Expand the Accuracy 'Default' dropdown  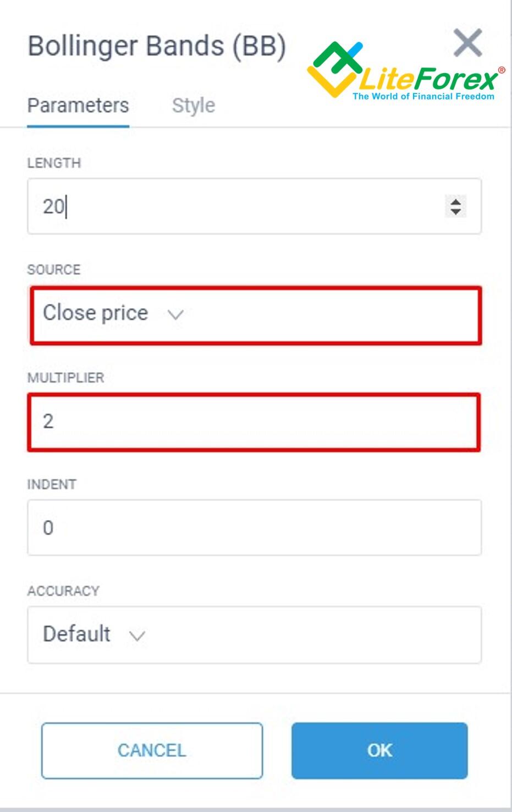point(254,635)
